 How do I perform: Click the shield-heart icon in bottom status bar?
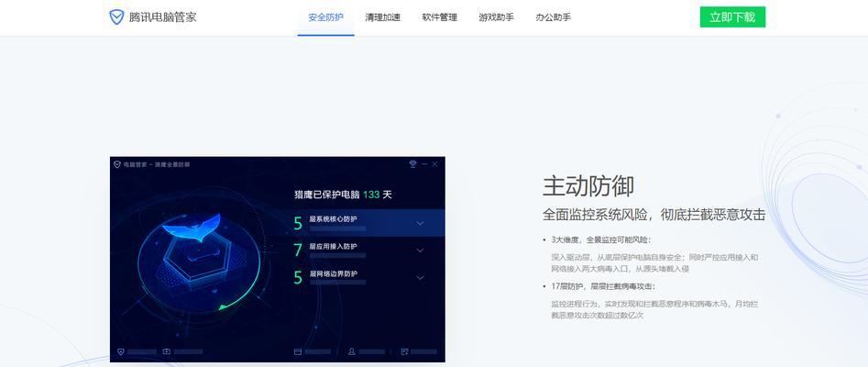click(x=121, y=351)
